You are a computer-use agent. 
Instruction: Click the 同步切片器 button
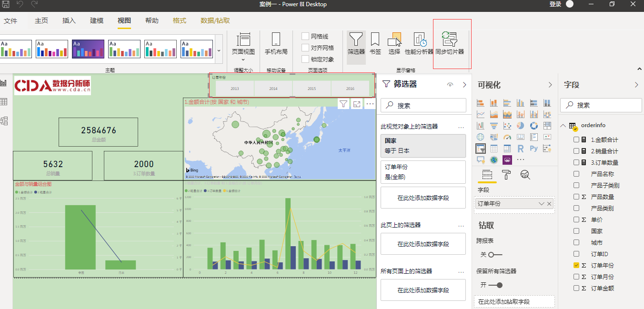(x=450, y=44)
